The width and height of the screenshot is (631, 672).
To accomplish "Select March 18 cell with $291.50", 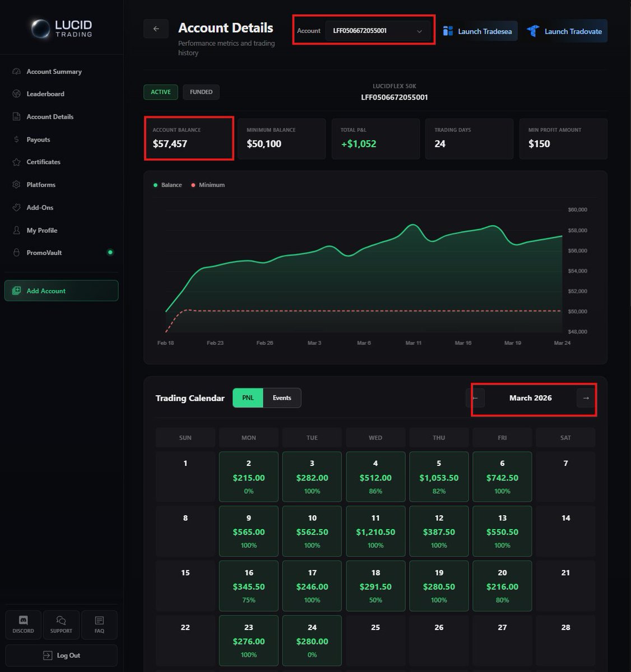I will [x=375, y=586].
